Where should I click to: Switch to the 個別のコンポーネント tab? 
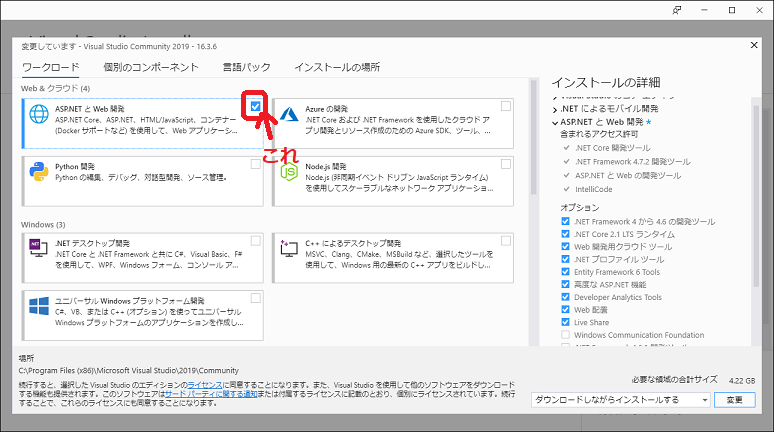click(x=151, y=67)
